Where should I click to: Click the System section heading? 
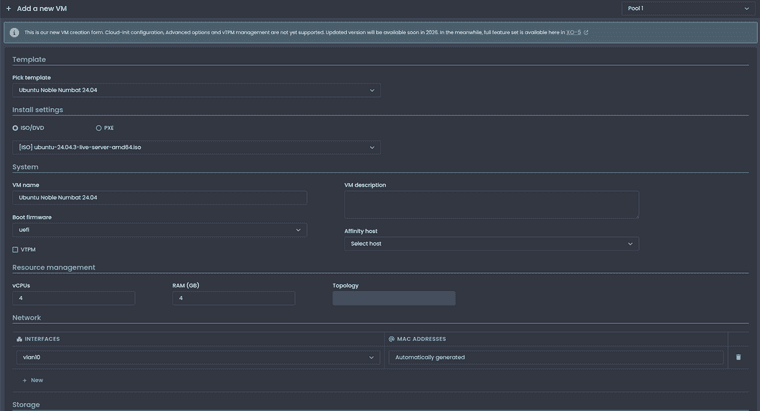[x=25, y=167]
